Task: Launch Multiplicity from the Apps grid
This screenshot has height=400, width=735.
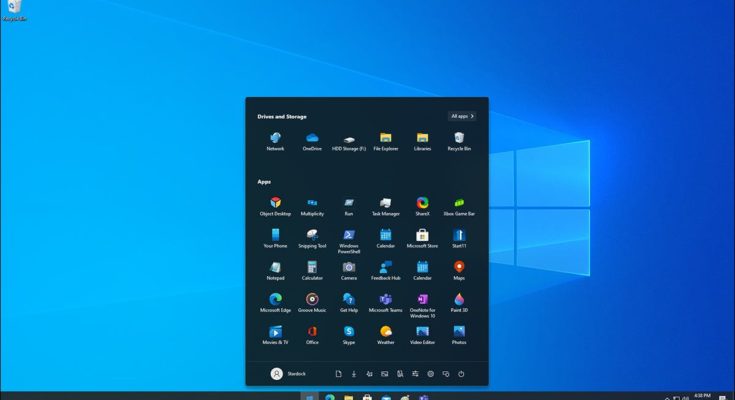Action: tap(312, 203)
